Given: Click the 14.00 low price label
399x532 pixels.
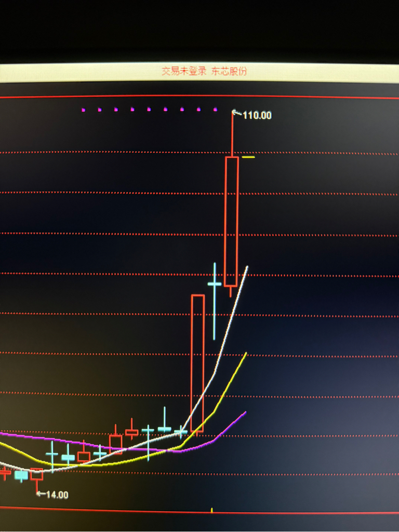Looking at the screenshot, I should tap(57, 495).
